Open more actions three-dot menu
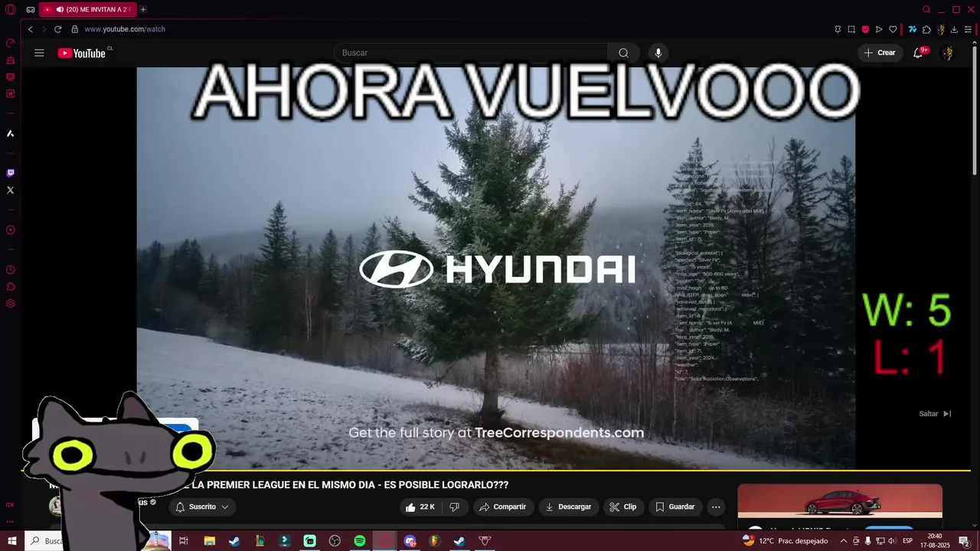 (x=716, y=507)
